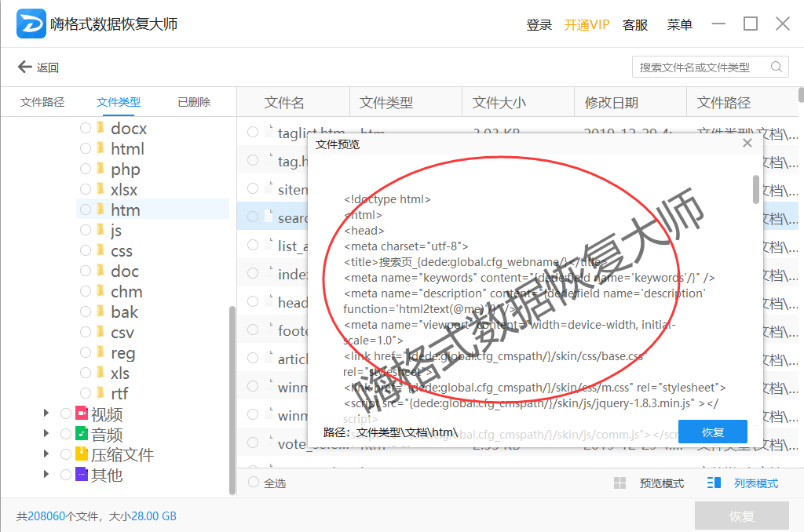This screenshot has height=532, width=804.
Task: Select the php tree item
Action: coord(125,169)
